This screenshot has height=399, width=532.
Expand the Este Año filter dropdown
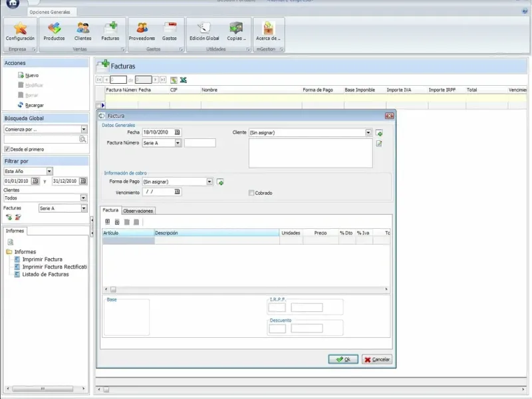tap(49, 172)
